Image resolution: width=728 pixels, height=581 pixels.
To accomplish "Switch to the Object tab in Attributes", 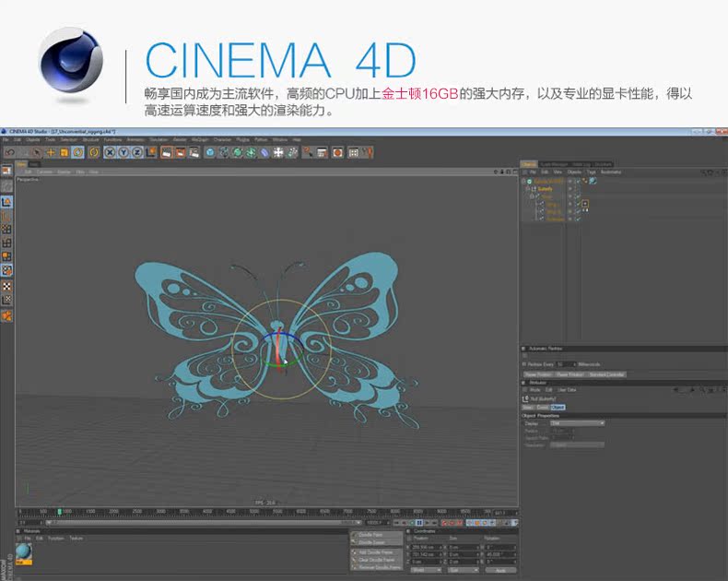I will tap(558, 408).
